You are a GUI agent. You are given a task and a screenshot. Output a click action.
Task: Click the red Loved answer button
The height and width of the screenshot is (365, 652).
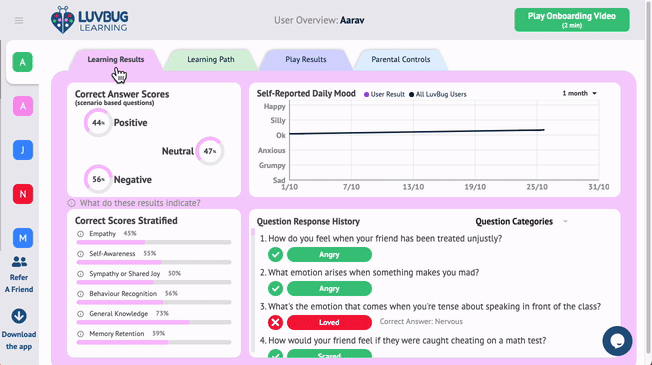pyautogui.click(x=329, y=322)
